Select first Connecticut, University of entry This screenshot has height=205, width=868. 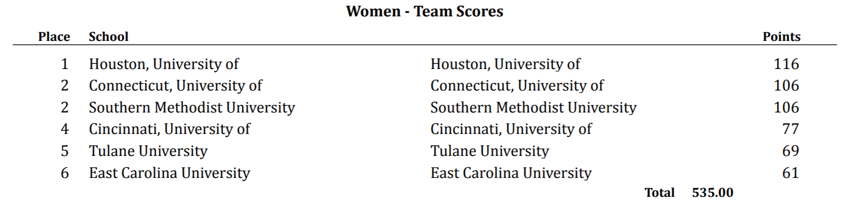click(x=175, y=85)
